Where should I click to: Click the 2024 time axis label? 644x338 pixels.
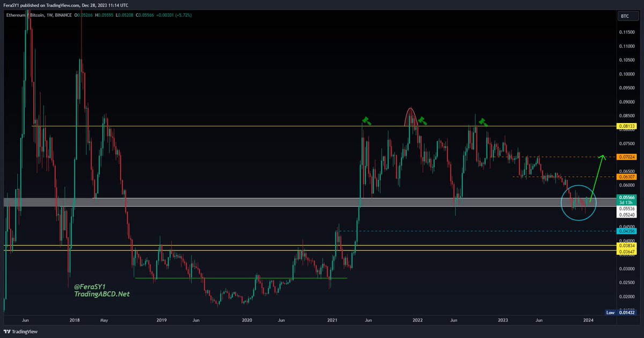tap(588, 320)
